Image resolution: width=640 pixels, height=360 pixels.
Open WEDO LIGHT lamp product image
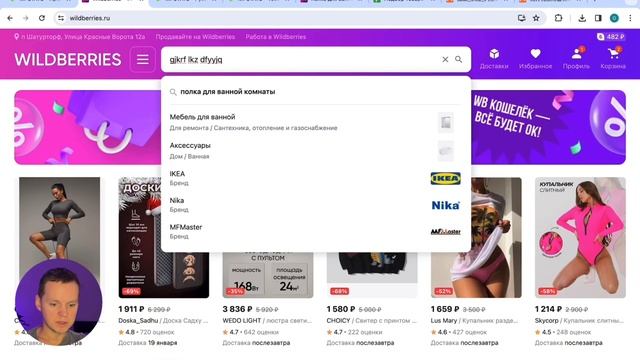pyautogui.click(x=268, y=275)
